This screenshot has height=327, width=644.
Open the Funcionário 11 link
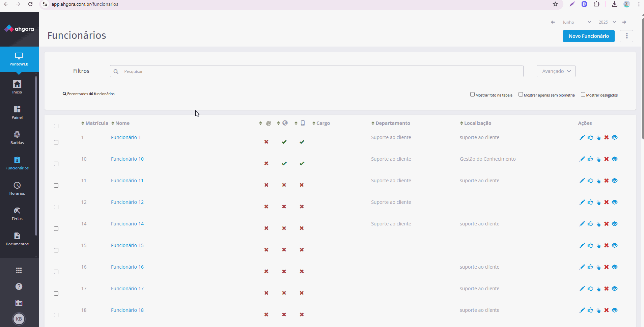127,181
